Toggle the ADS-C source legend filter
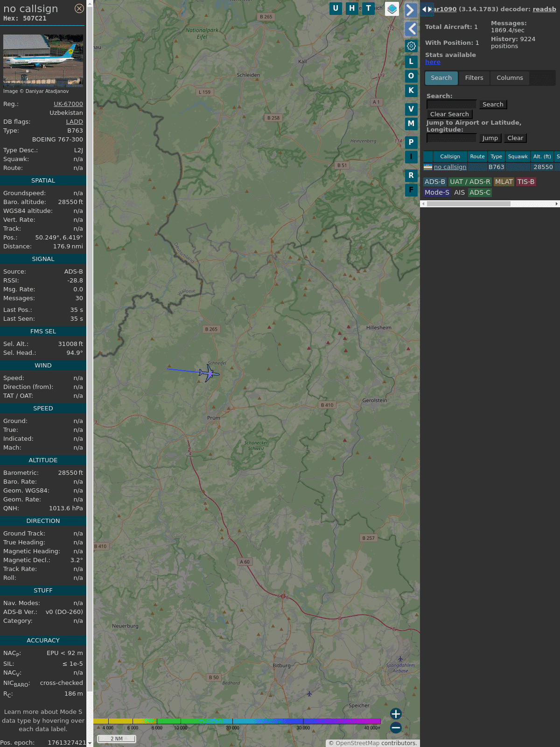 [480, 193]
